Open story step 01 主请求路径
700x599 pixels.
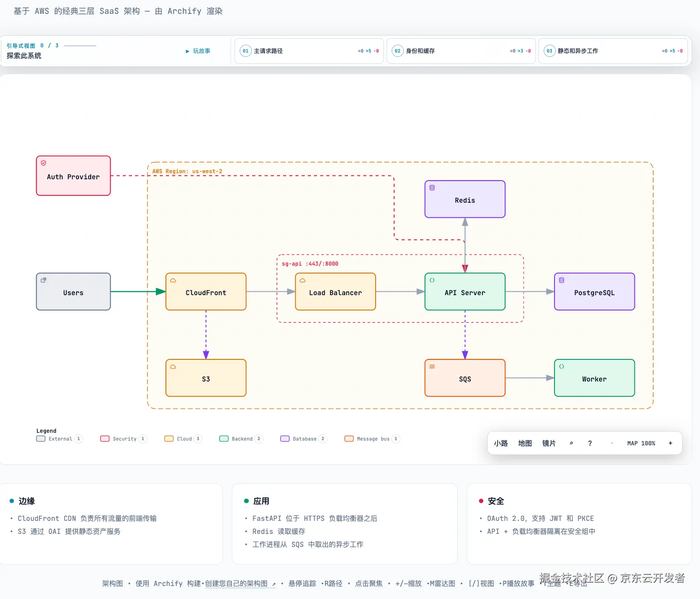click(x=309, y=51)
